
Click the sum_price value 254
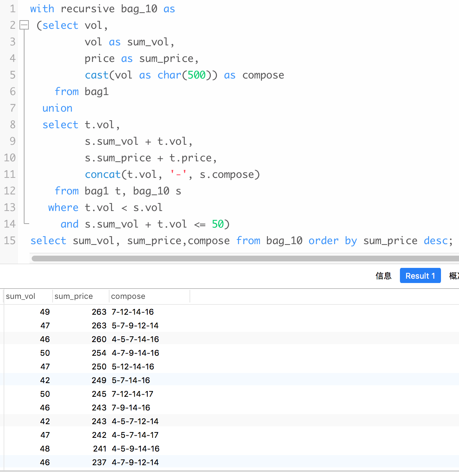click(99, 353)
